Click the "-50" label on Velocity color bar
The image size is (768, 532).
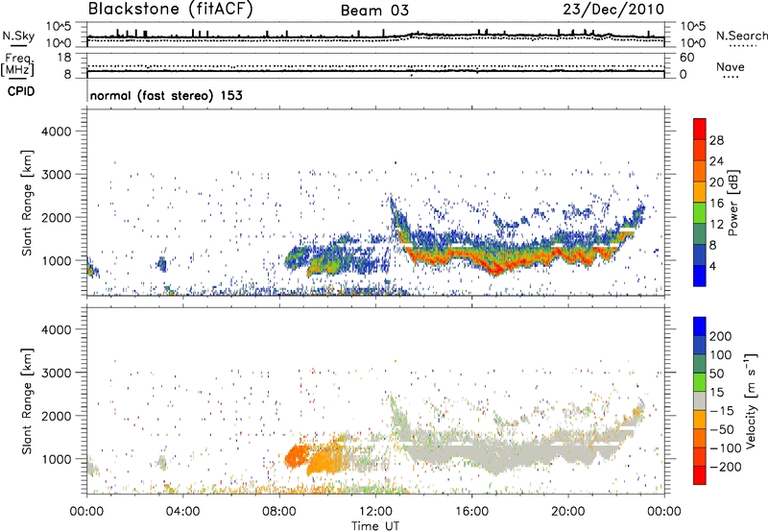tap(722, 429)
